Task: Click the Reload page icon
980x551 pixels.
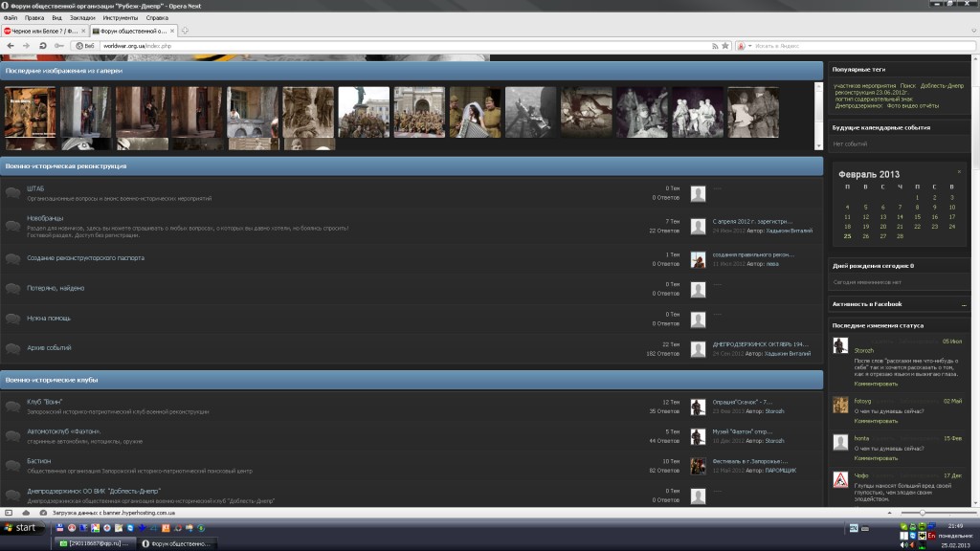Action: [x=42, y=45]
